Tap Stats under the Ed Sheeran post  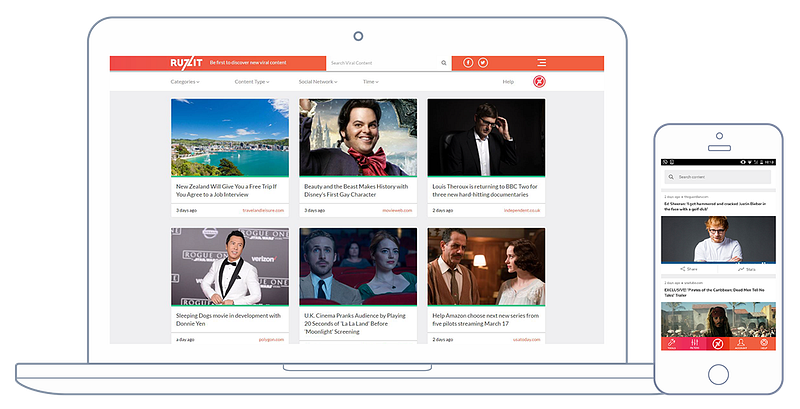(746, 269)
